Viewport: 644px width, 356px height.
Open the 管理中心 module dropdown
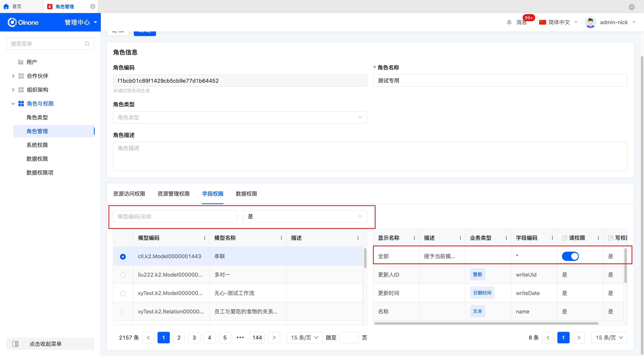click(x=81, y=22)
